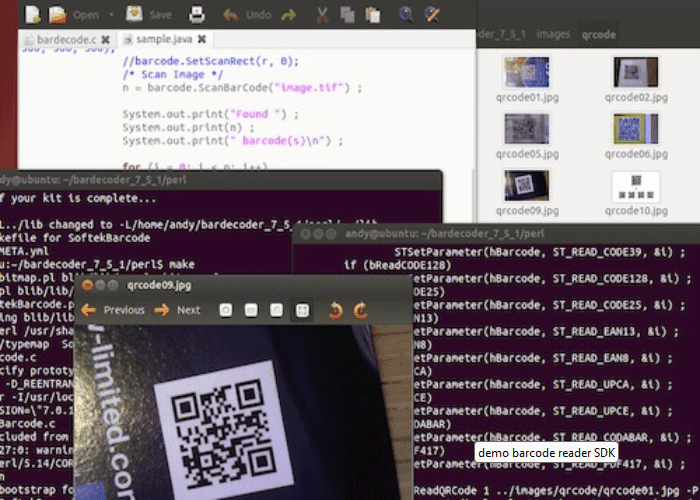Image resolution: width=700 pixels, height=500 pixels.
Task: Create a new document in gedit toolbar
Action: tap(33, 14)
